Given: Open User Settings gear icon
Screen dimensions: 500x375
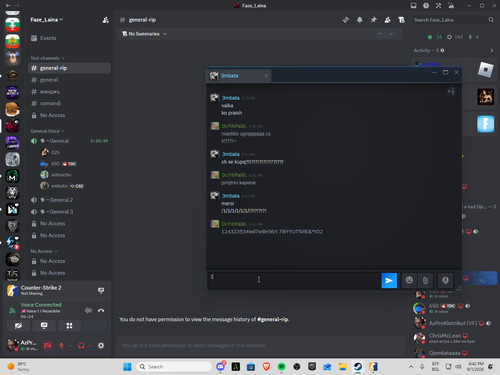Looking at the screenshot, I should click(x=101, y=346).
